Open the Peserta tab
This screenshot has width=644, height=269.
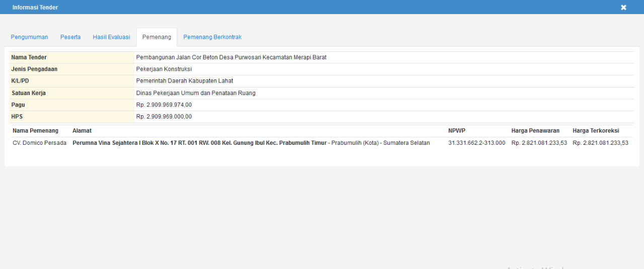pos(70,37)
